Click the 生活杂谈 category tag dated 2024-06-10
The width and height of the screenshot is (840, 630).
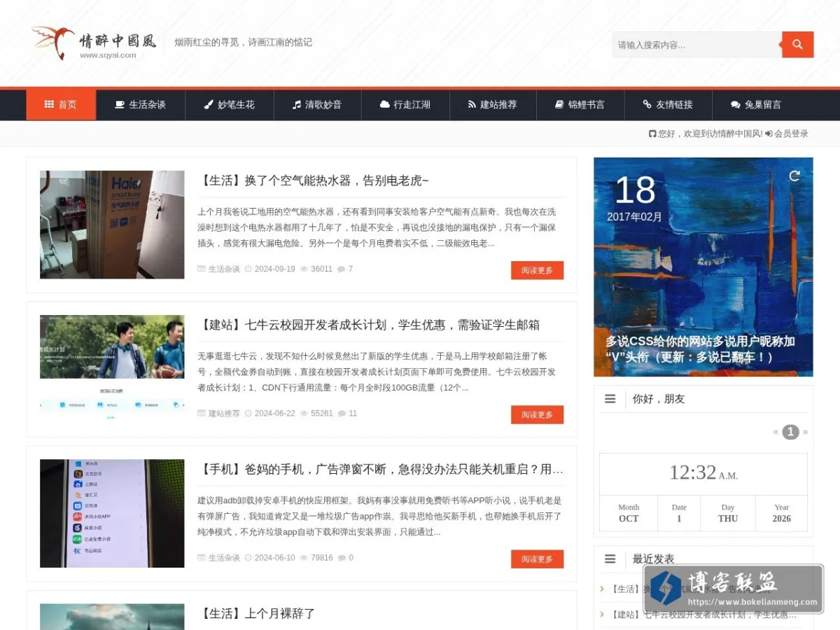tap(224, 558)
